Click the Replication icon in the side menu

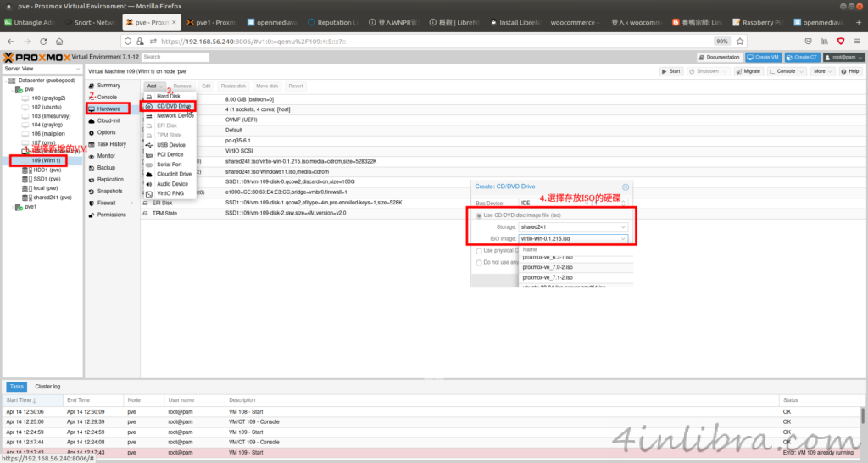pyautogui.click(x=92, y=180)
